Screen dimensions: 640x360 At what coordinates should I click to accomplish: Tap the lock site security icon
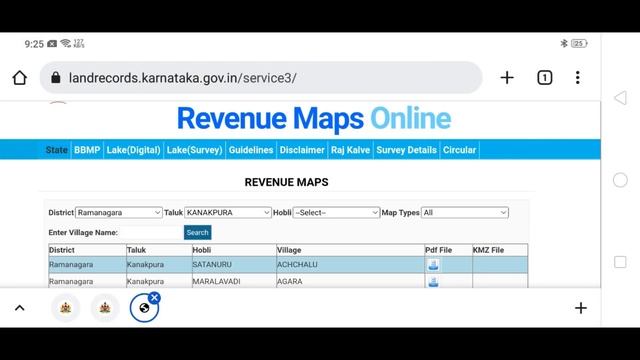(x=56, y=78)
